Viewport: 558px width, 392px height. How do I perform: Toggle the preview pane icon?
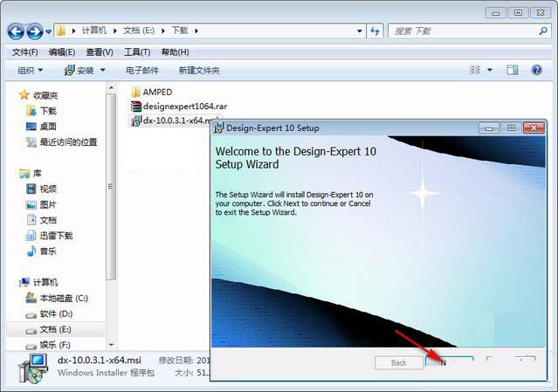512,70
